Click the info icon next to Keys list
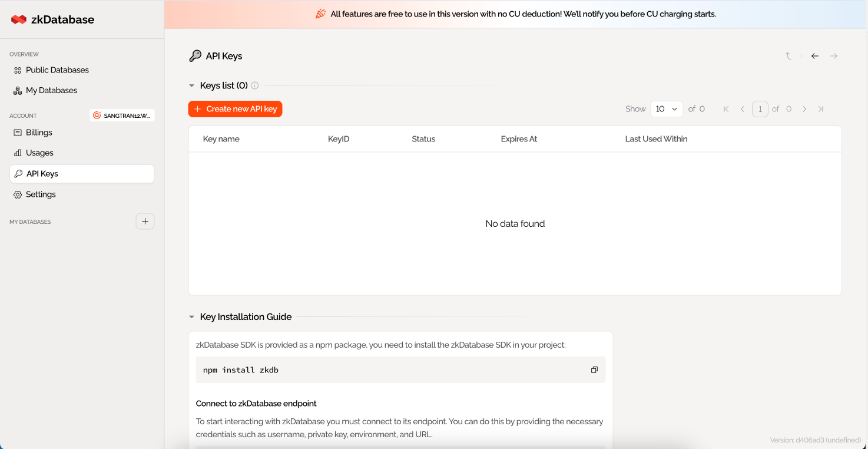Viewport: 868px width, 449px height. 255,85
